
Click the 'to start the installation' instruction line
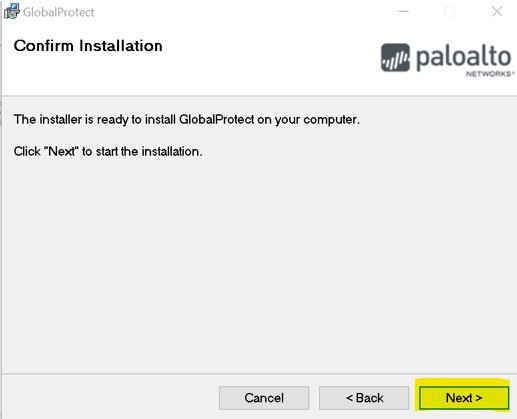click(108, 151)
